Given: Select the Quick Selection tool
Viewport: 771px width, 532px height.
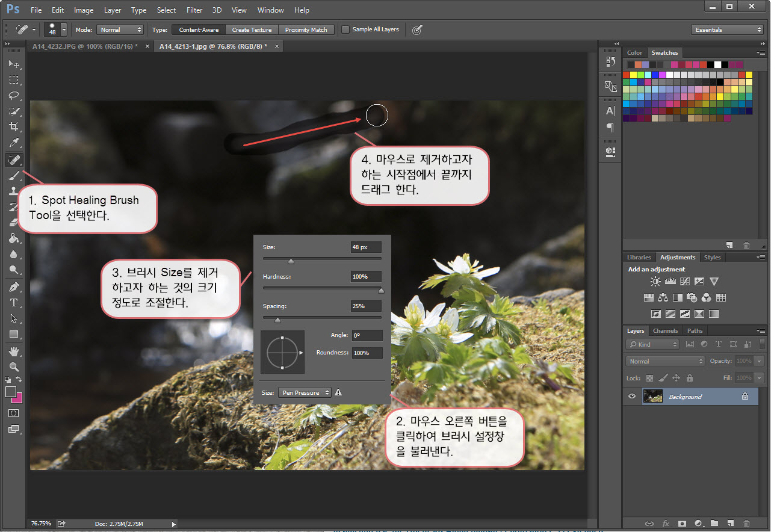Looking at the screenshot, I should point(14,111).
